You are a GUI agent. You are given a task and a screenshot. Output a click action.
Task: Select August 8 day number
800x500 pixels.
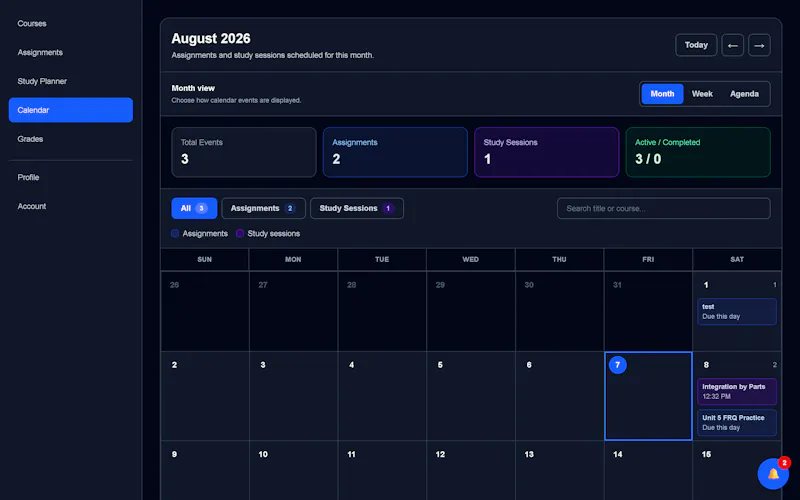click(706, 365)
